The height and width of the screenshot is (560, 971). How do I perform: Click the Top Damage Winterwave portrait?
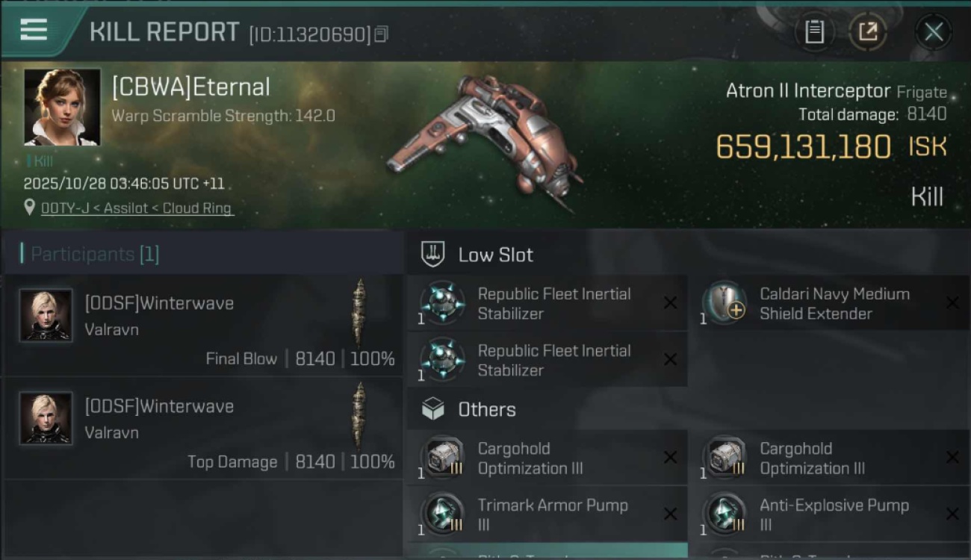click(x=46, y=418)
